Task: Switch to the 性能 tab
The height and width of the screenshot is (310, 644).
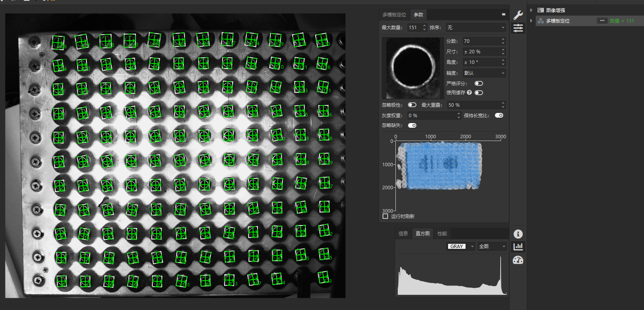Action: [x=442, y=233]
